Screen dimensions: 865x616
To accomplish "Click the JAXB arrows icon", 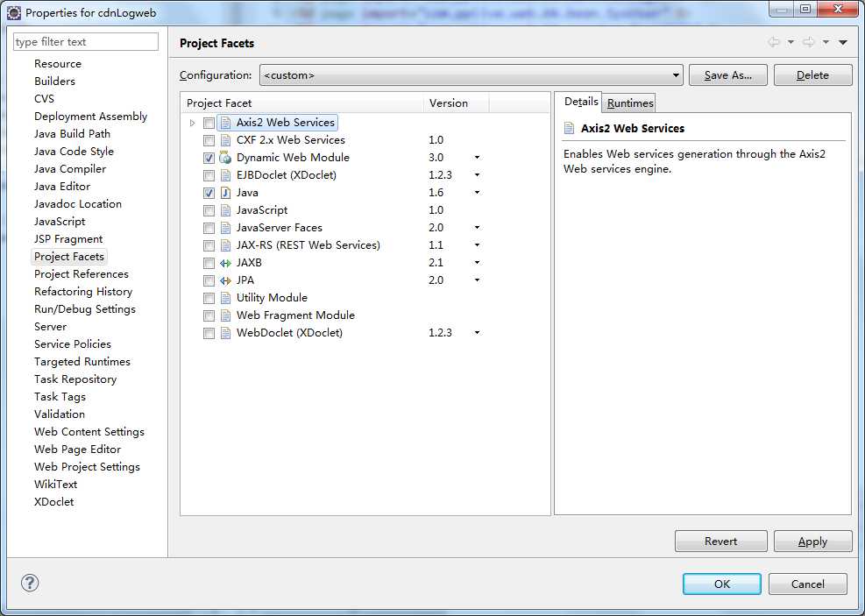I will (225, 263).
